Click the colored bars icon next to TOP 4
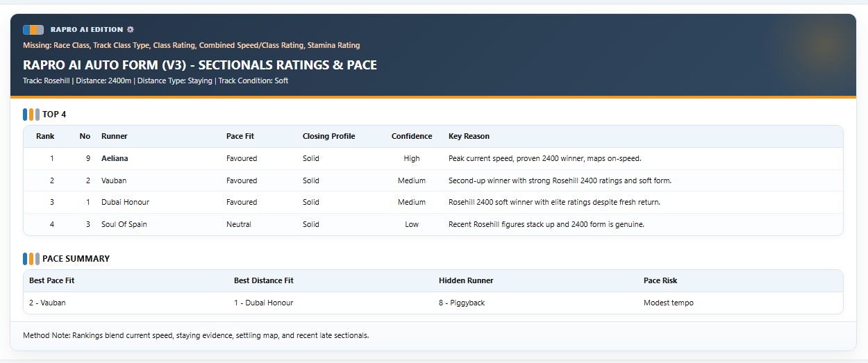This screenshot has height=363, width=868. tap(31, 115)
